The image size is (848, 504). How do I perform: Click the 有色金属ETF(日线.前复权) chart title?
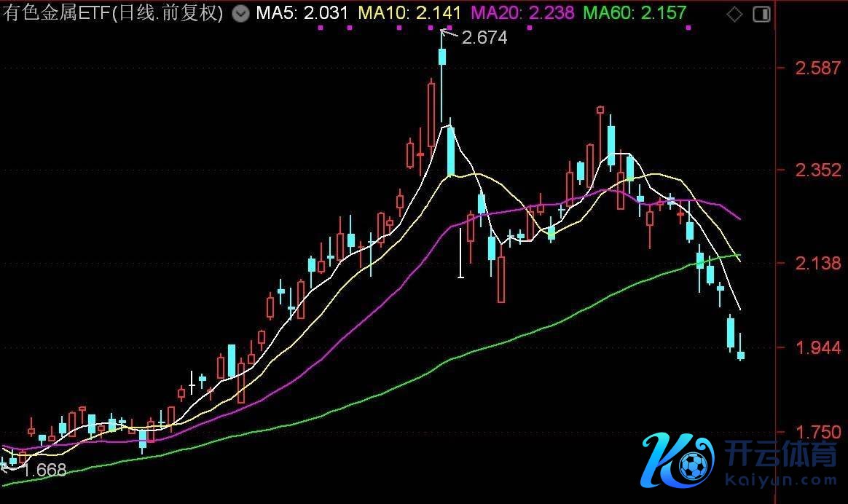tap(114, 13)
